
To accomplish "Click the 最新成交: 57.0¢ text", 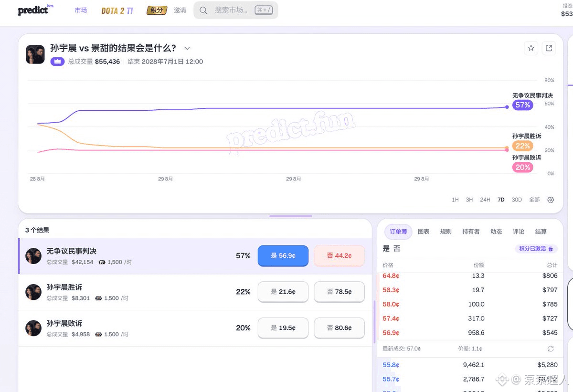I will tap(402, 349).
